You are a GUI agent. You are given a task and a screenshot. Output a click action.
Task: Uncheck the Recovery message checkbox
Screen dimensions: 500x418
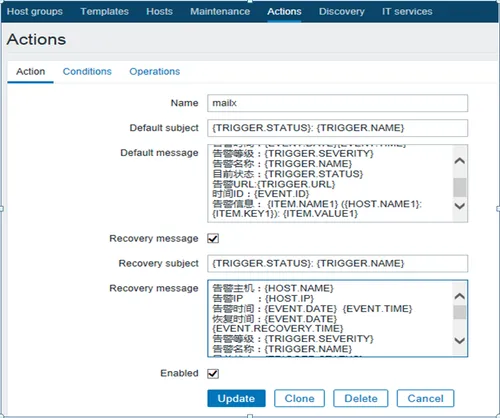point(213,238)
